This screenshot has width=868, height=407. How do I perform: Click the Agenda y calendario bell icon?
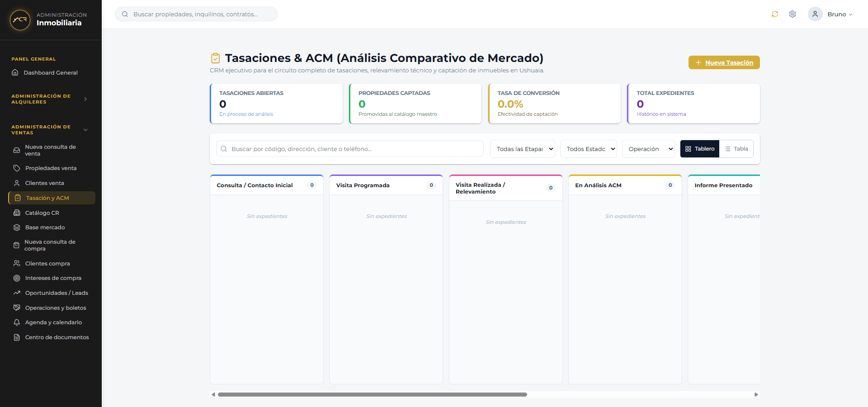(17, 322)
